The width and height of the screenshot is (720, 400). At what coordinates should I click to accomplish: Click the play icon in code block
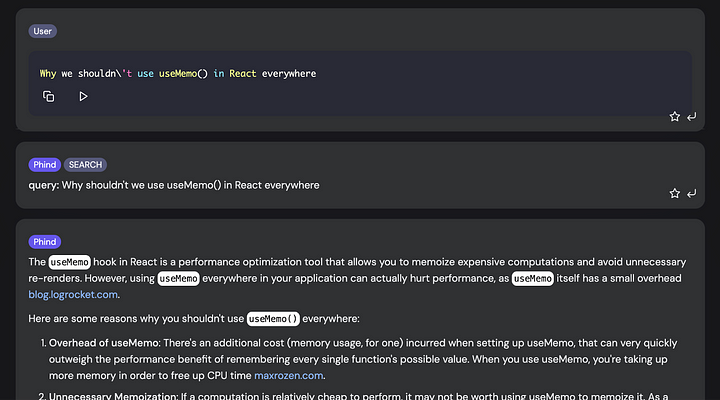pos(83,96)
